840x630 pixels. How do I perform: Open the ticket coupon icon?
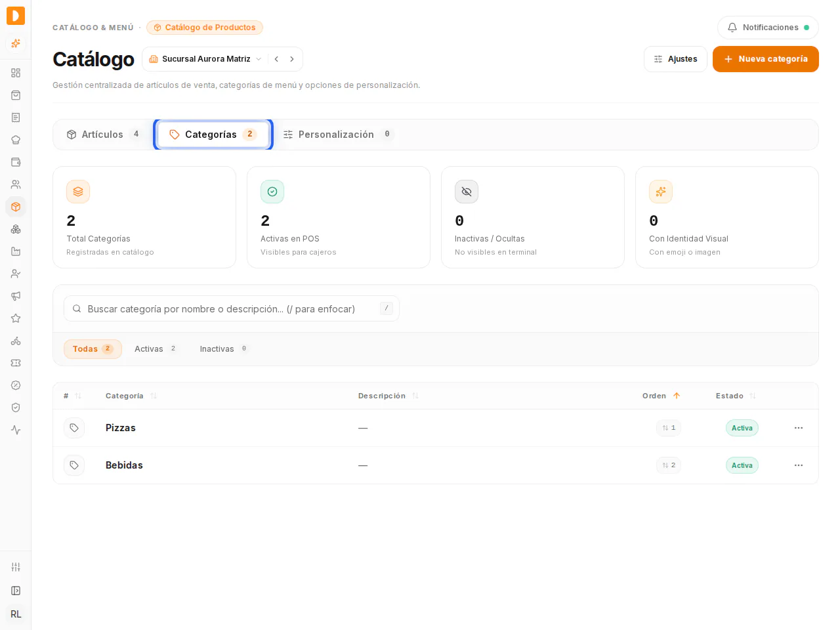[x=16, y=363]
